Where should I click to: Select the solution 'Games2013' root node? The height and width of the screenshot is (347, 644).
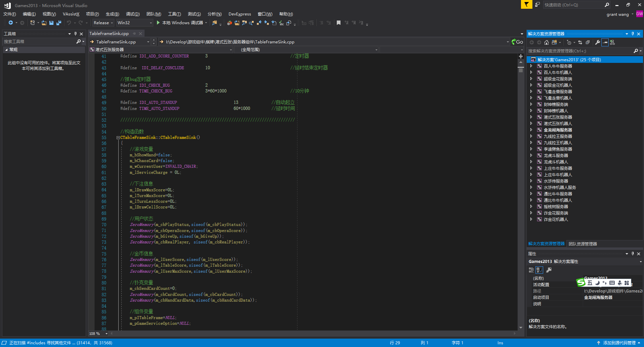point(585,60)
